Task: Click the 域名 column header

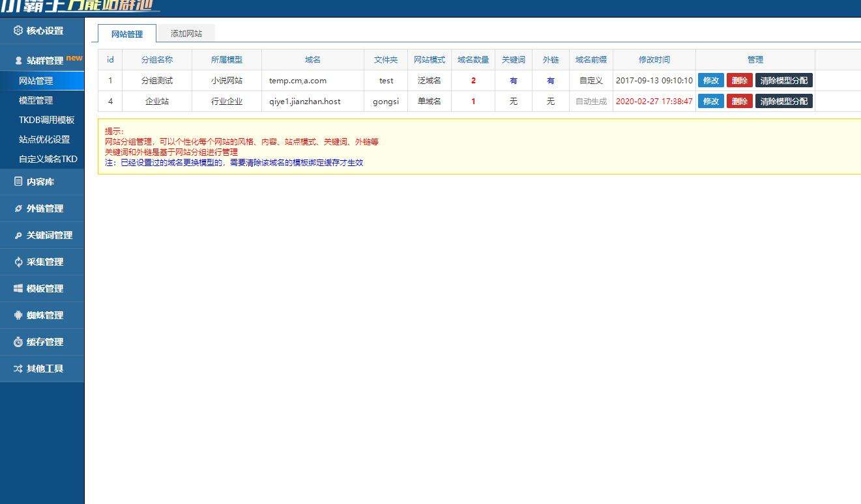Action: coord(313,59)
